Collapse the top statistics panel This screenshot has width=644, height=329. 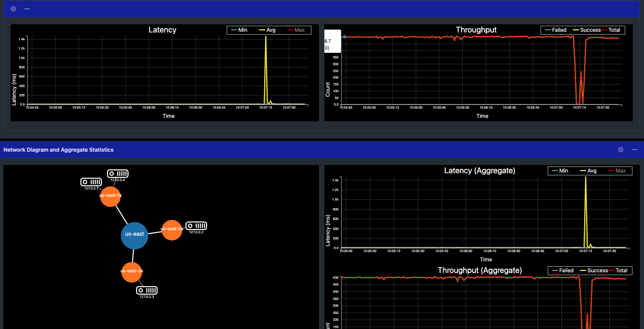point(27,9)
